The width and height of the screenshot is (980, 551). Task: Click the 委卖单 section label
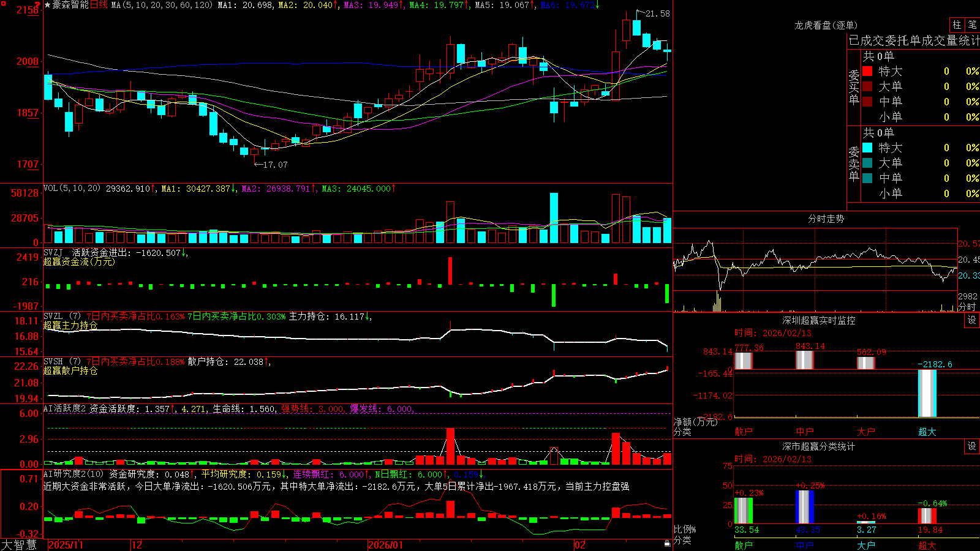point(854,163)
